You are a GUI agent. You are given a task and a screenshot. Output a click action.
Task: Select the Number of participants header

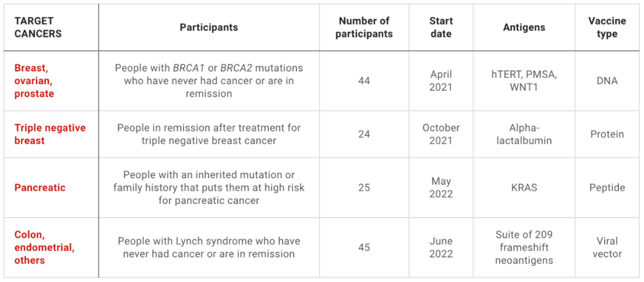[364, 27]
